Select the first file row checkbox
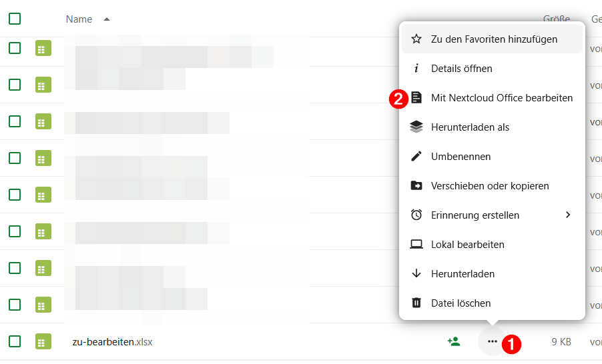602x364 pixels. pos(15,48)
